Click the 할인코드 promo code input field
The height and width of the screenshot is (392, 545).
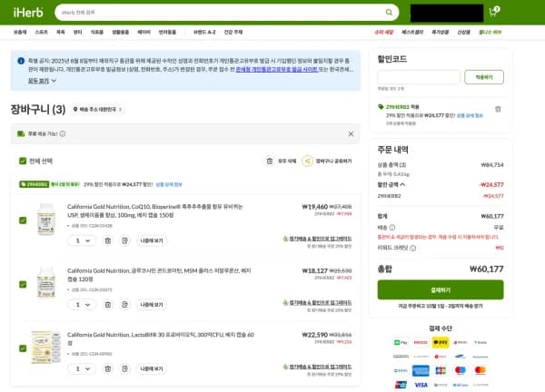(419, 77)
